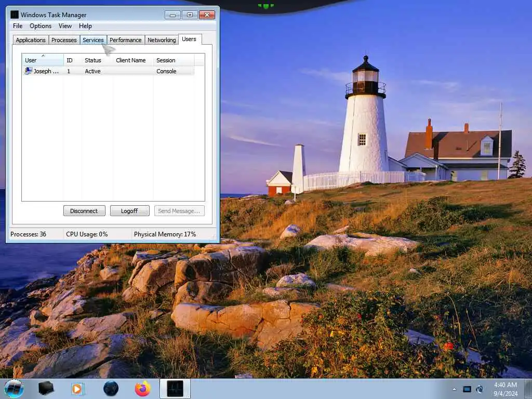Minimize the Task Manager window
Screen dimensions: 532x399
pyautogui.click(x=172, y=15)
